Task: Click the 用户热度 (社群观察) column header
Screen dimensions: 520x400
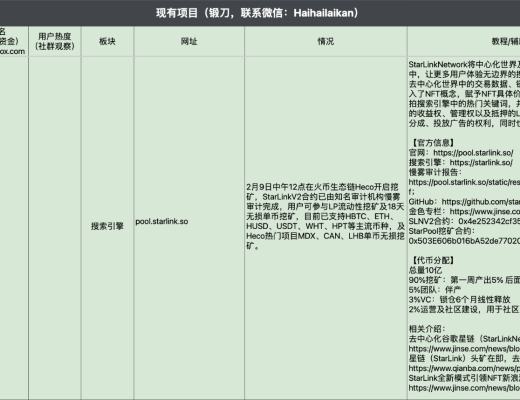Action: [x=55, y=41]
